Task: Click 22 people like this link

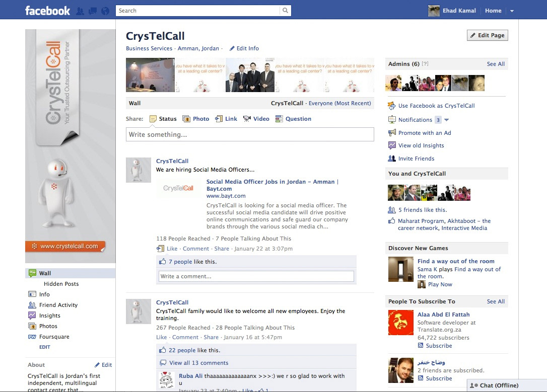Action: [x=182, y=351]
